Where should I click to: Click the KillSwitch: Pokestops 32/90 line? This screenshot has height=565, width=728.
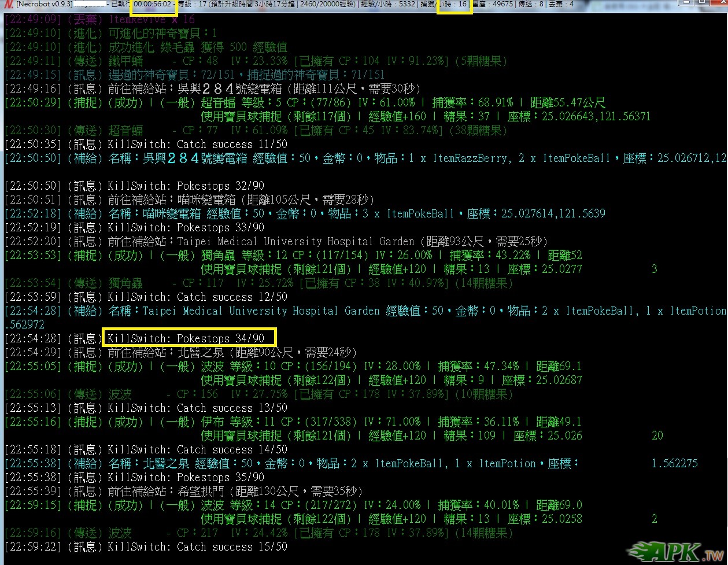pyautogui.click(x=134, y=186)
